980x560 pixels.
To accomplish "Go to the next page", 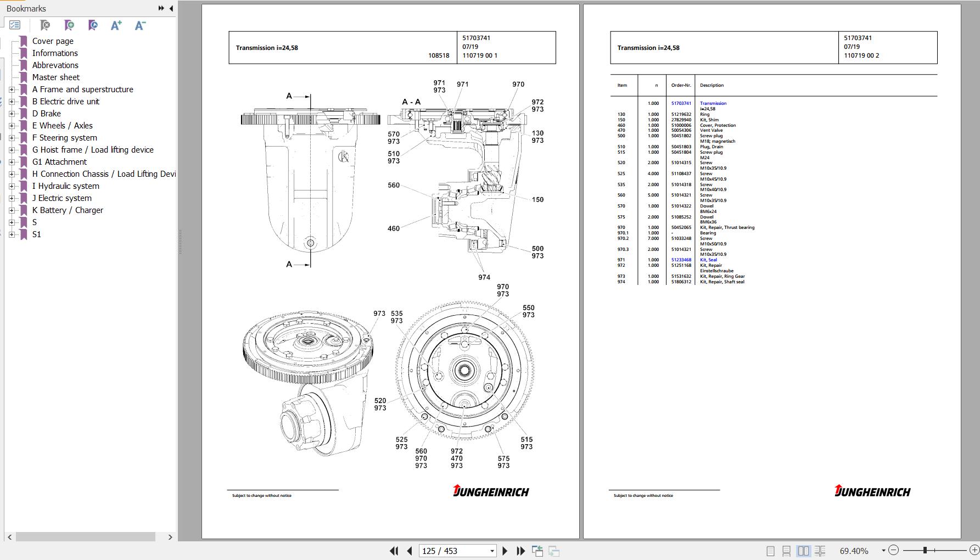I will tap(505, 551).
